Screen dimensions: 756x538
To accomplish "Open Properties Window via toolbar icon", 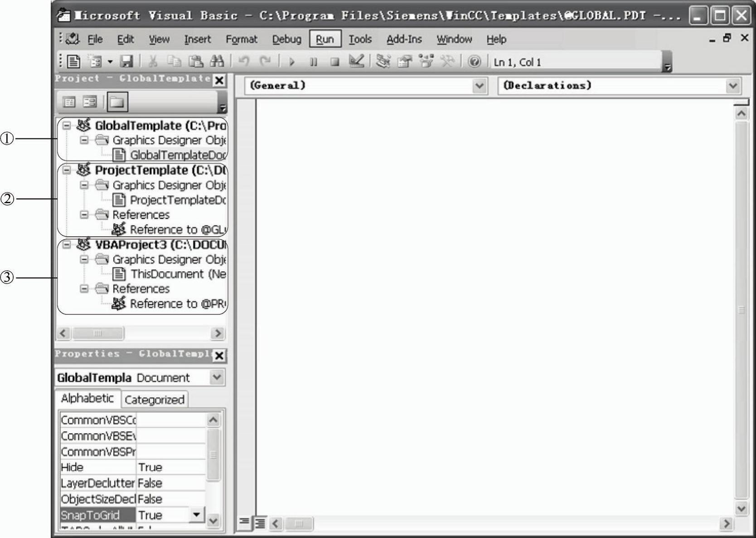I will (x=404, y=61).
